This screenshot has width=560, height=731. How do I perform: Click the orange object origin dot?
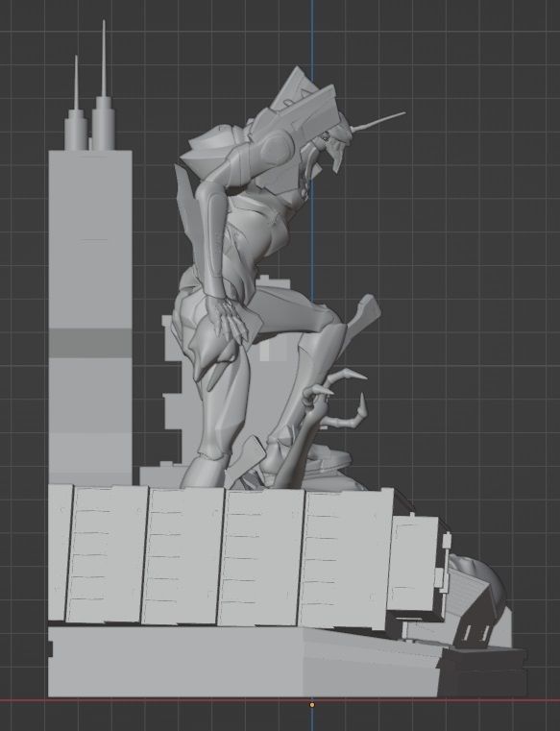click(x=312, y=705)
